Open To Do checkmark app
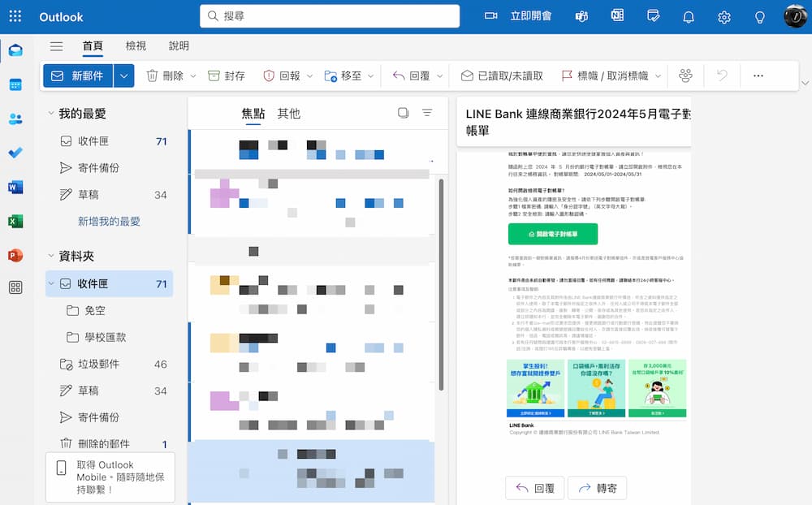The height and width of the screenshot is (505, 812). 15,153
